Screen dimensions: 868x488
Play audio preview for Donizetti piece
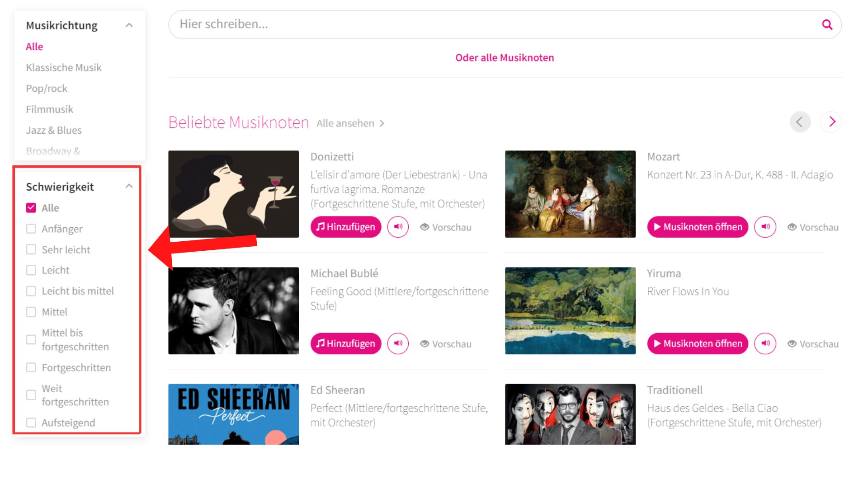coord(398,227)
